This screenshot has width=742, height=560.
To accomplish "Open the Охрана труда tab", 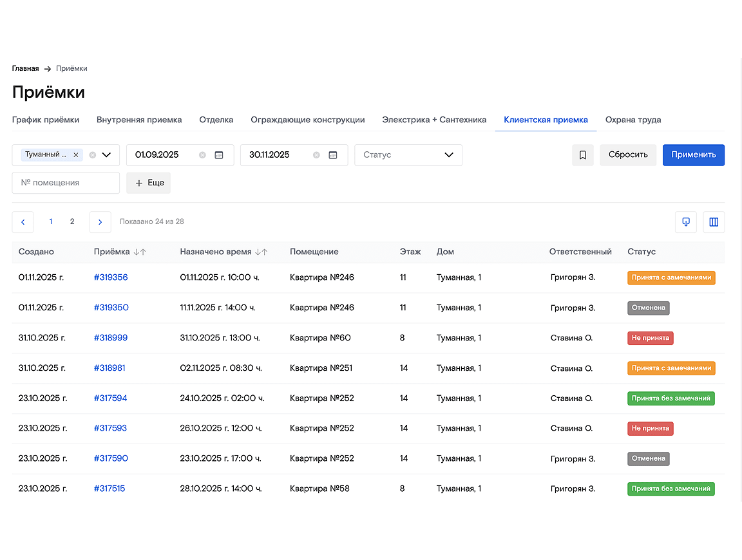I will pyautogui.click(x=633, y=120).
